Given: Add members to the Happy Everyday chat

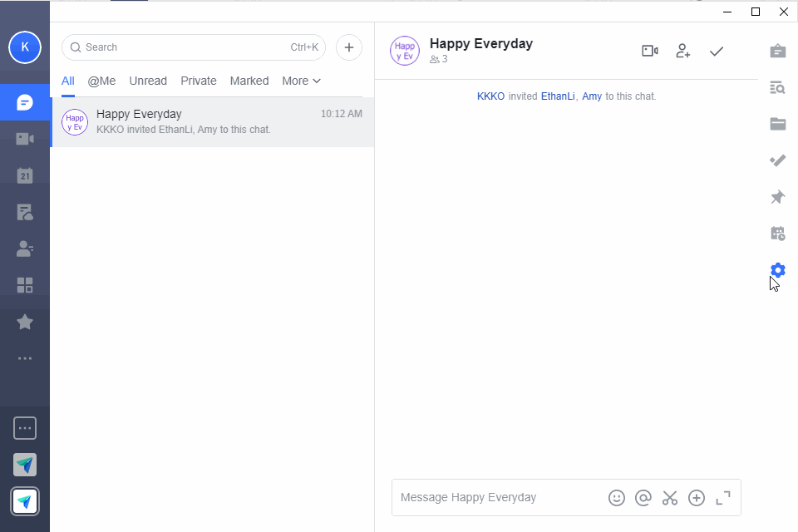Looking at the screenshot, I should 682,51.
